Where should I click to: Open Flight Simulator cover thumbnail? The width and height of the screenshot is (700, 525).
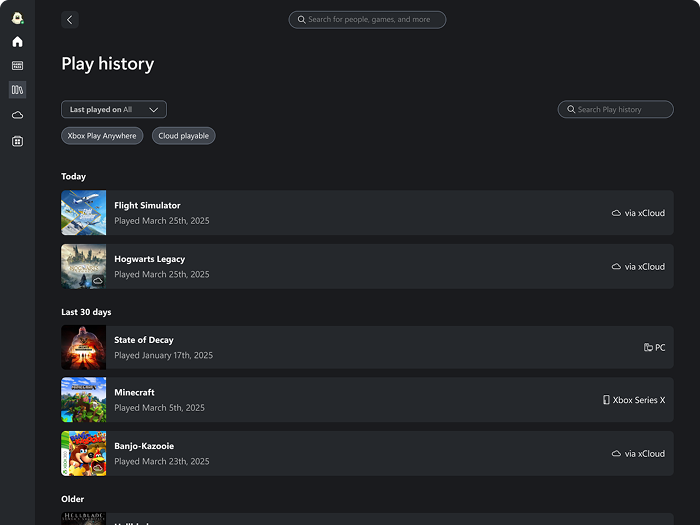point(83,212)
